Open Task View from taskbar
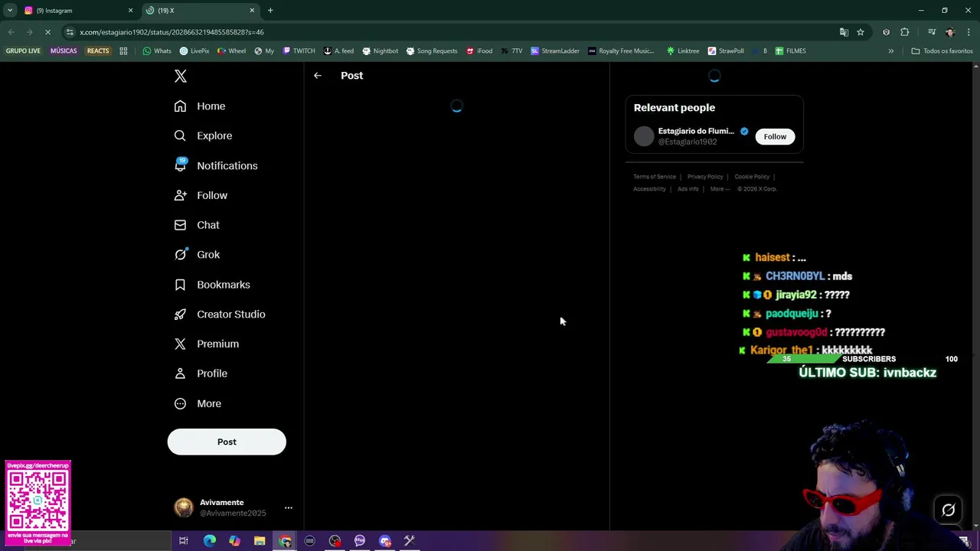980x551 pixels. click(x=184, y=541)
